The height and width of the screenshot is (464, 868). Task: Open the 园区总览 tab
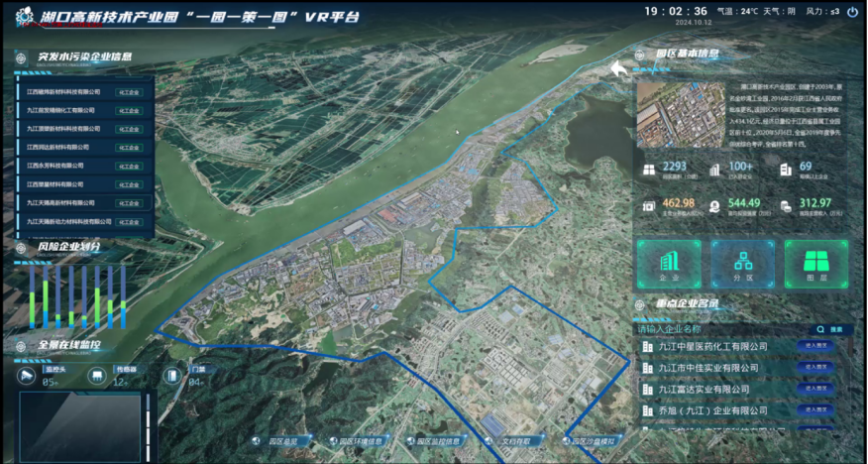[x=278, y=441]
